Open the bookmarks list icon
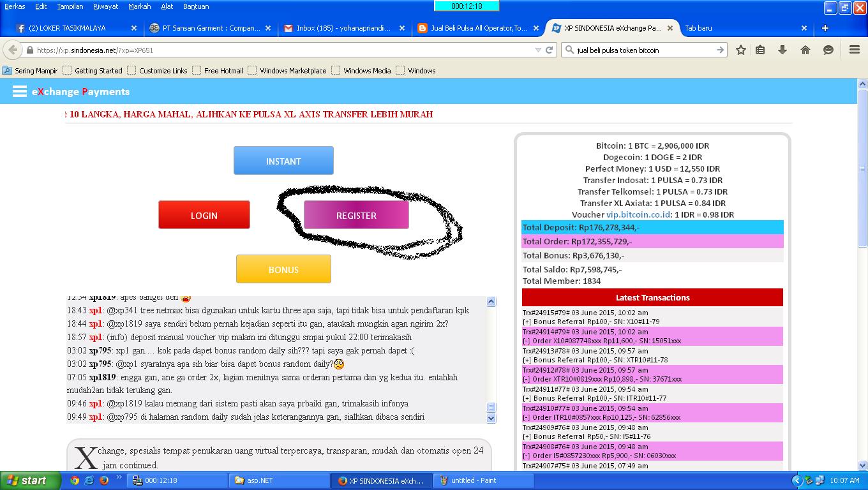This screenshot has width=868, height=490. pos(760,50)
